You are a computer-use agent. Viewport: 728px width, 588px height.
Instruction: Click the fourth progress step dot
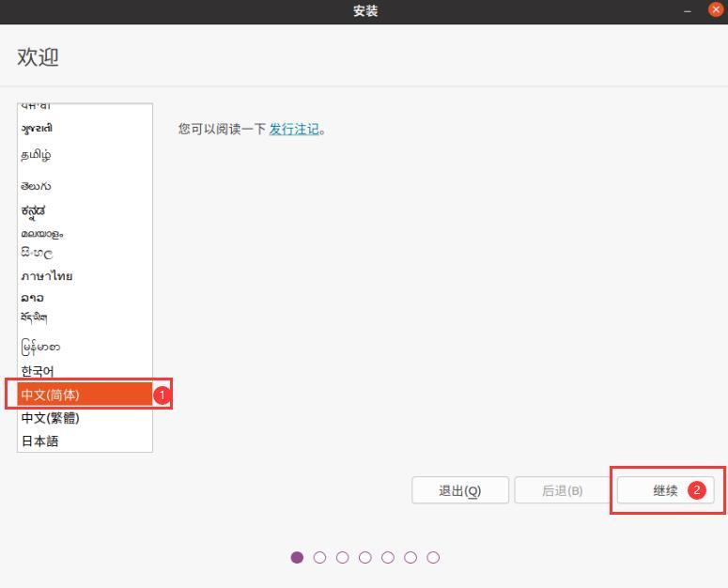point(365,557)
